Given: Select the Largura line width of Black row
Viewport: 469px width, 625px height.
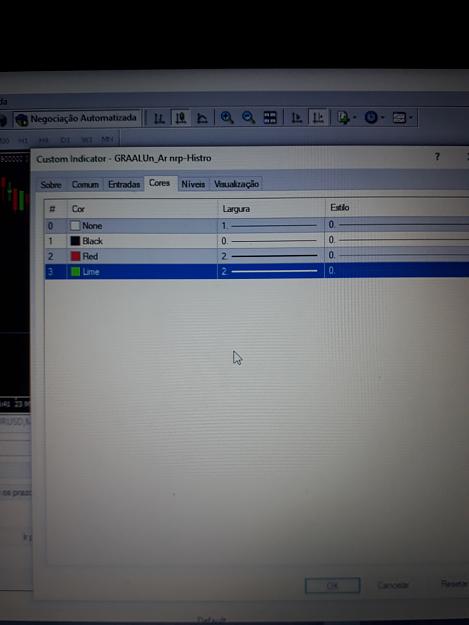Looking at the screenshot, I should pyautogui.click(x=271, y=241).
